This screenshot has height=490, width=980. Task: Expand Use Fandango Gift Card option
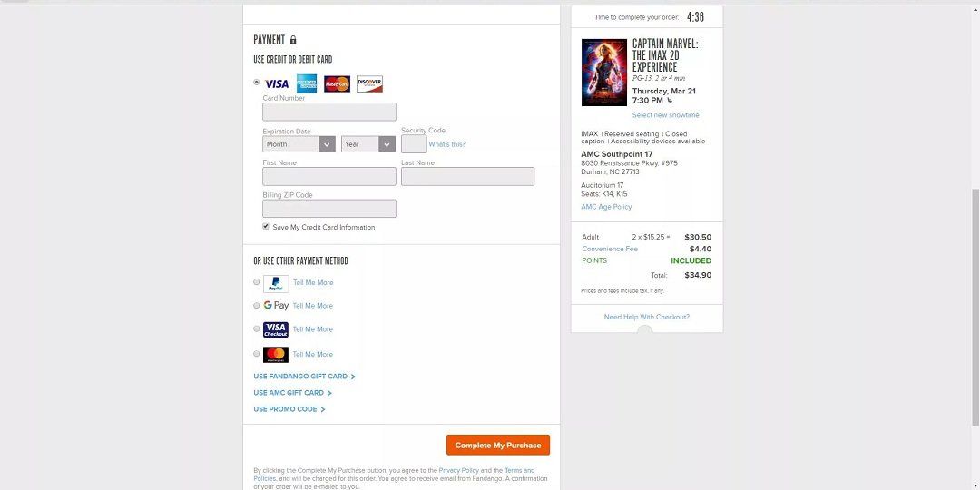(304, 377)
